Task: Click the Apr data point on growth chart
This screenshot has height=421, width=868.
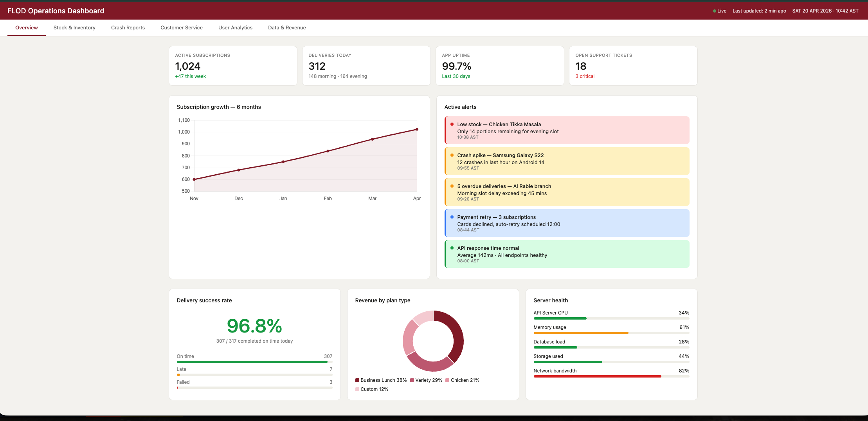Action: pyautogui.click(x=417, y=129)
